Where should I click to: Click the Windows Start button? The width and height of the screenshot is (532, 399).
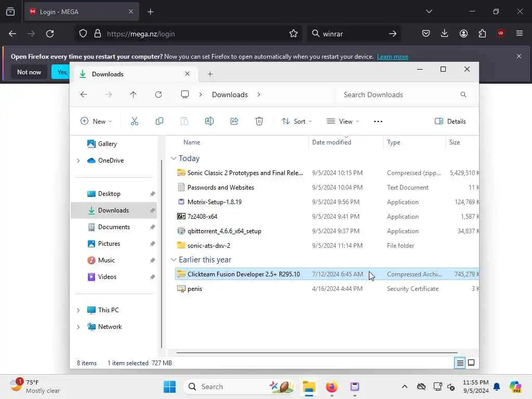coord(170,387)
